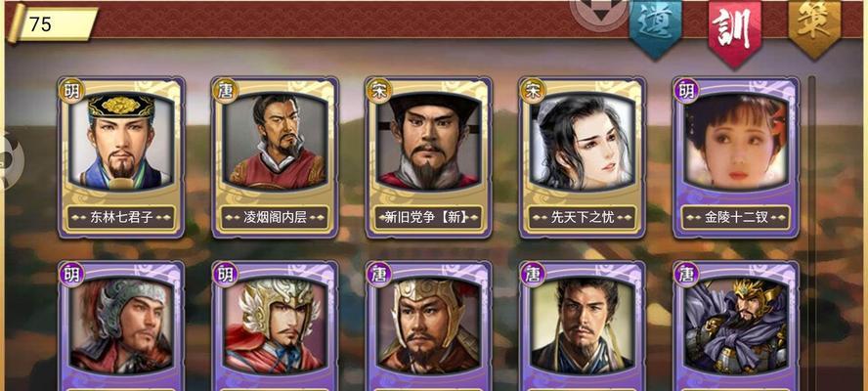
Task: Select the 凌烟阁内层 name label
Action: click(275, 218)
